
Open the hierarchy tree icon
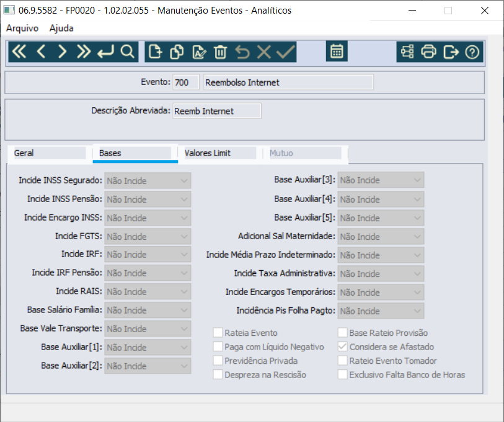(x=407, y=52)
